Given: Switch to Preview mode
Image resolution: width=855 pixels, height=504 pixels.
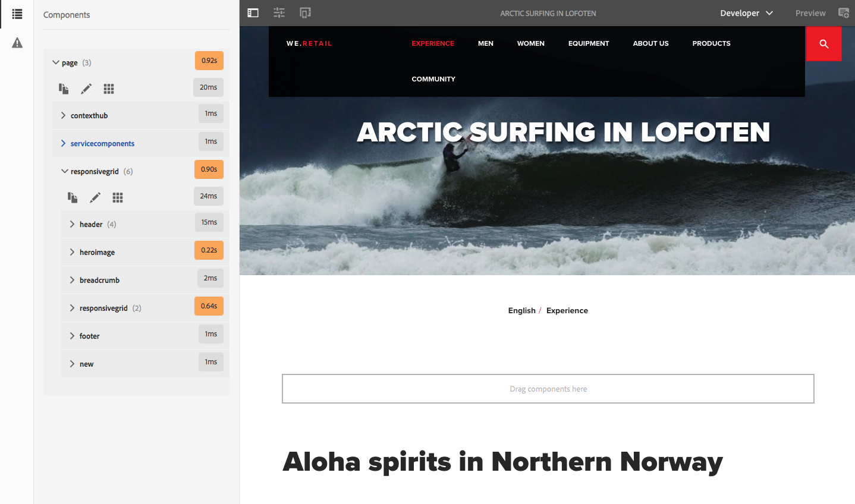Looking at the screenshot, I should pos(810,13).
